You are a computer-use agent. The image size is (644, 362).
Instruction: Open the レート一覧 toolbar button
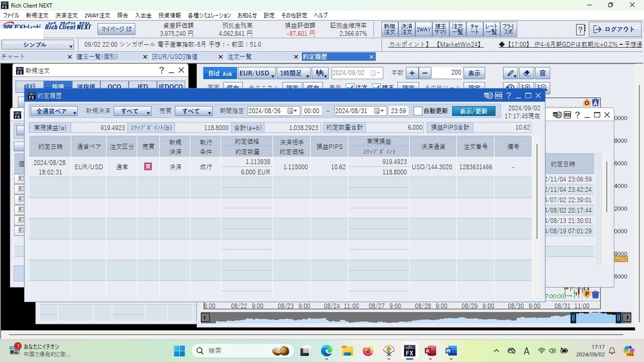pyautogui.click(x=491, y=29)
